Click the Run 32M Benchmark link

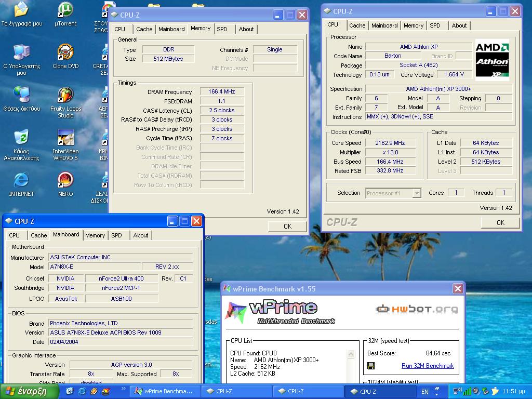[428, 366]
